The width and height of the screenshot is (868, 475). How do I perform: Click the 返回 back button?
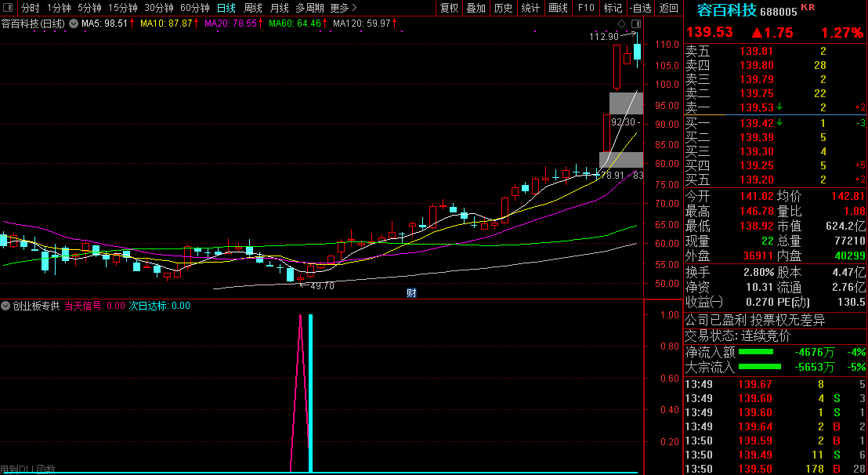(x=668, y=8)
